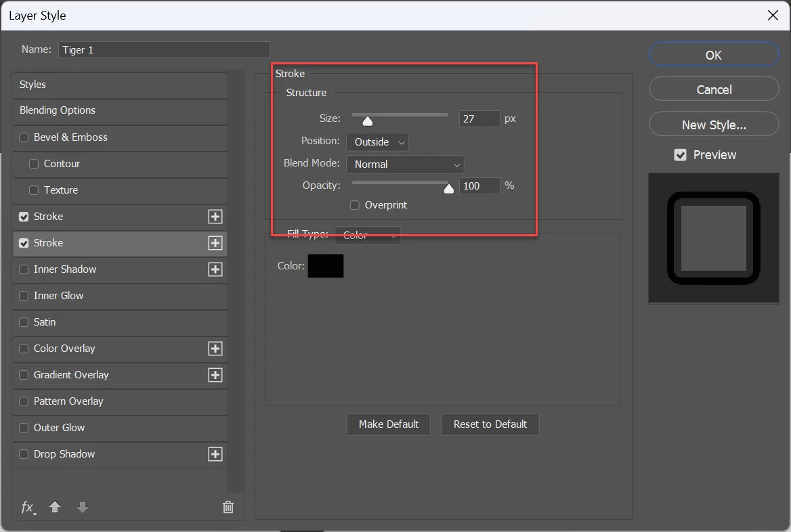Screen dimensions: 791x532
Task: Open the Fill Type dropdown
Action: point(367,235)
